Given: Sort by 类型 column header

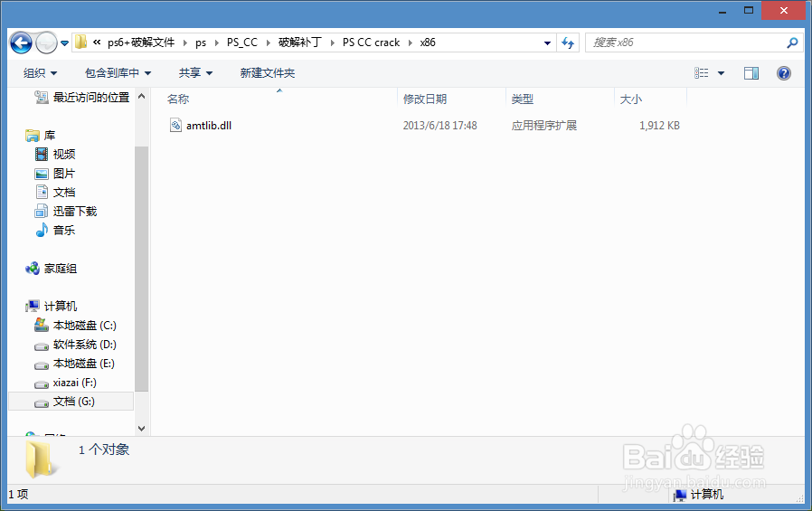Looking at the screenshot, I should click(x=522, y=99).
